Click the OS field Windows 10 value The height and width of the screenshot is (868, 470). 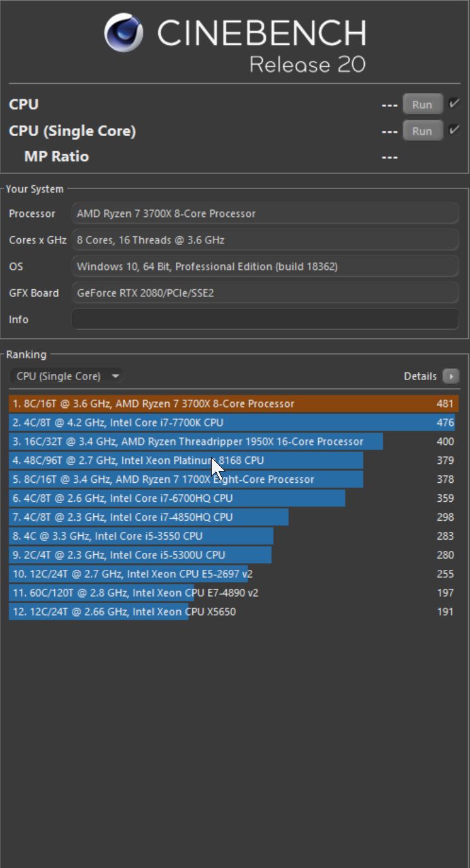[x=265, y=266]
